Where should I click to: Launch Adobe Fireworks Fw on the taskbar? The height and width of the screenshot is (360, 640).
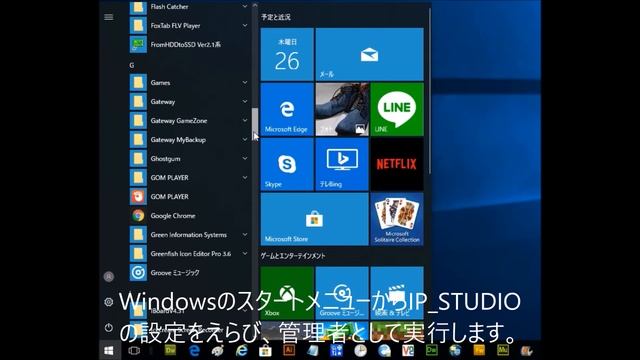(479, 350)
